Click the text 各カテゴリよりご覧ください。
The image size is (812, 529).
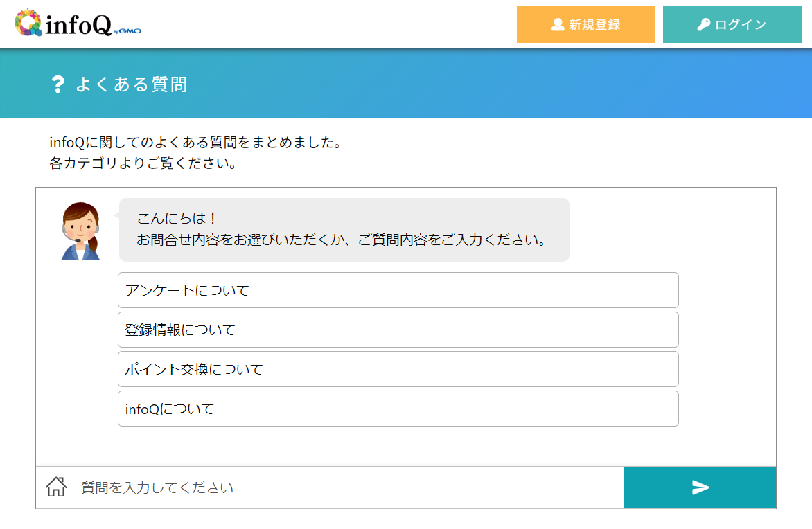coord(143,163)
